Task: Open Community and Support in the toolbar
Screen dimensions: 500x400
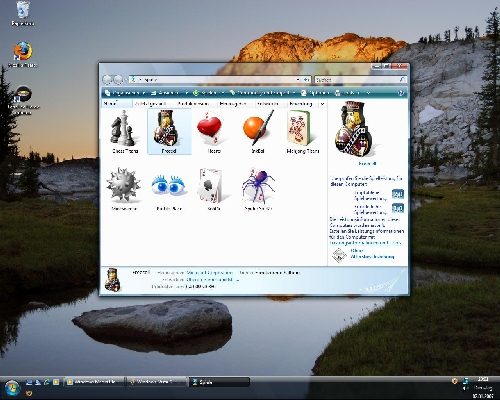Action: pyautogui.click(x=263, y=93)
